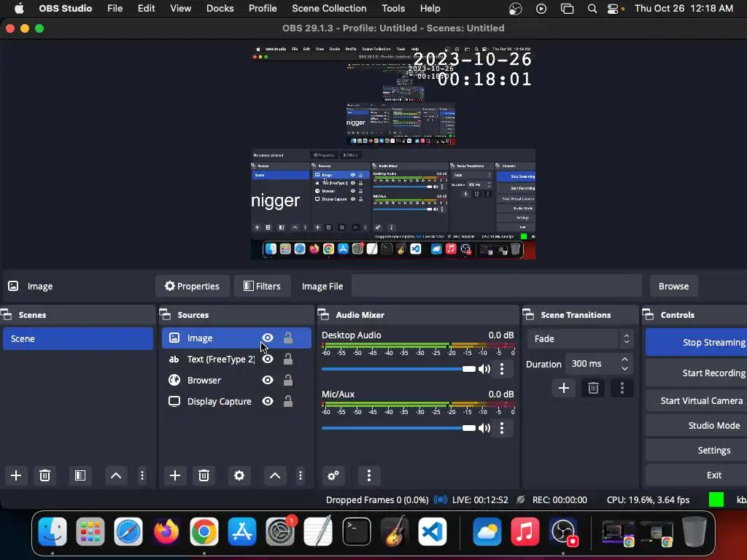The image size is (747, 560).
Task: Hide the Text (FreeType 2) source
Action: point(268,359)
